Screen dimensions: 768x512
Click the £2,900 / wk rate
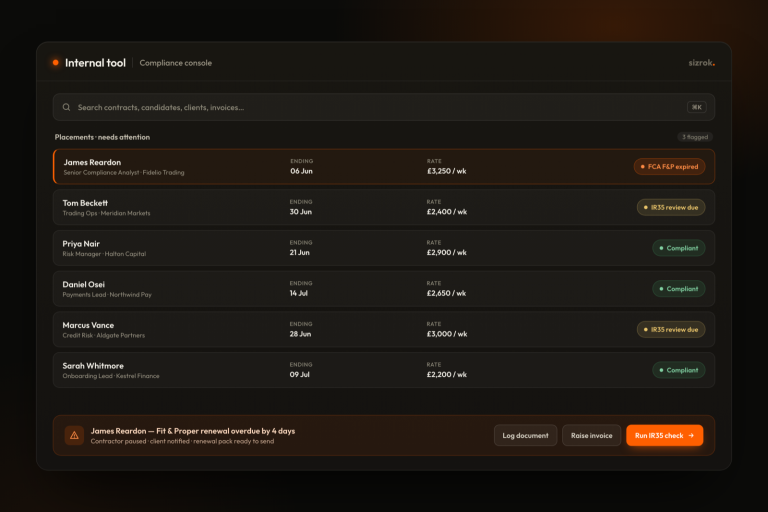[x=447, y=252]
